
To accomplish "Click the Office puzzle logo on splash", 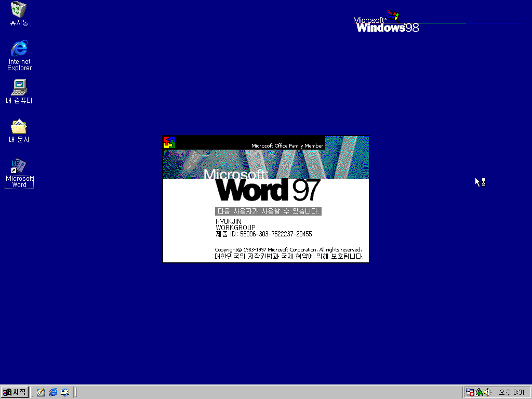I will pyautogui.click(x=169, y=142).
